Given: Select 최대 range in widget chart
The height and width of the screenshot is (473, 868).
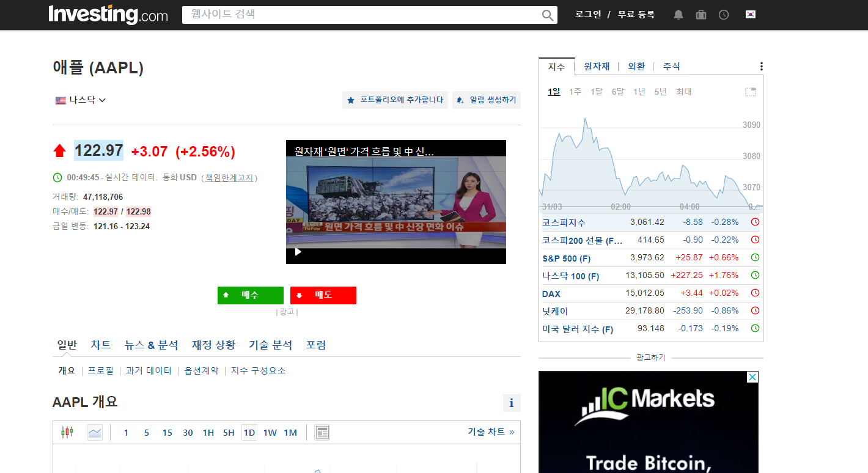Looking at the screenshot, I should click(683, 92).
